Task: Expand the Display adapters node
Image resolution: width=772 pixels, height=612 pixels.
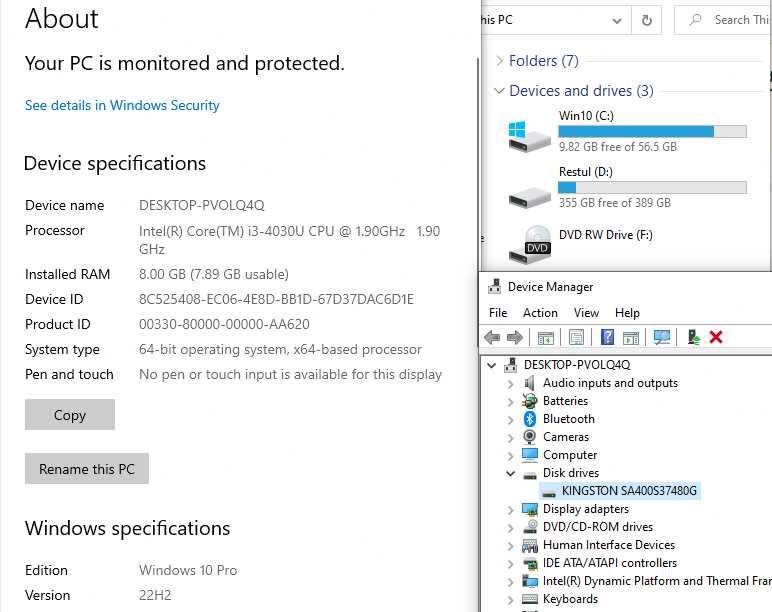Action: click(x=510, y=509)
